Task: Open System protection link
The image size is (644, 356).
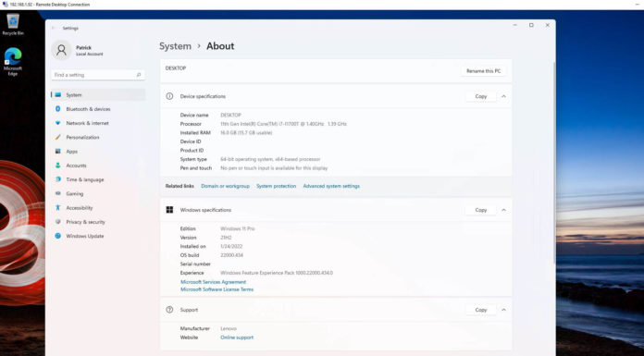Action: [x=276, y=186]
